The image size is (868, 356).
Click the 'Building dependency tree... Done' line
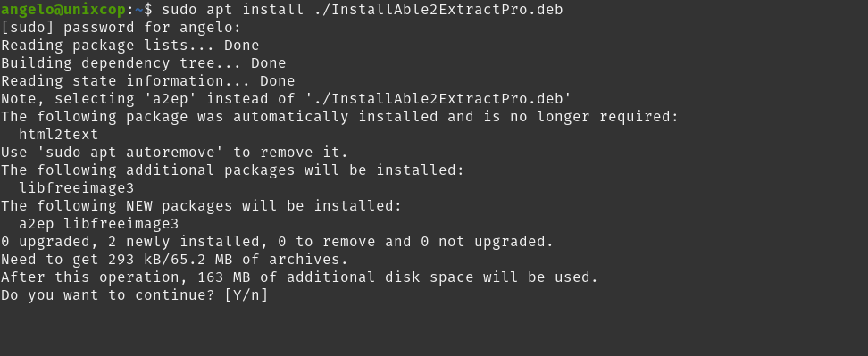(144, 63)
